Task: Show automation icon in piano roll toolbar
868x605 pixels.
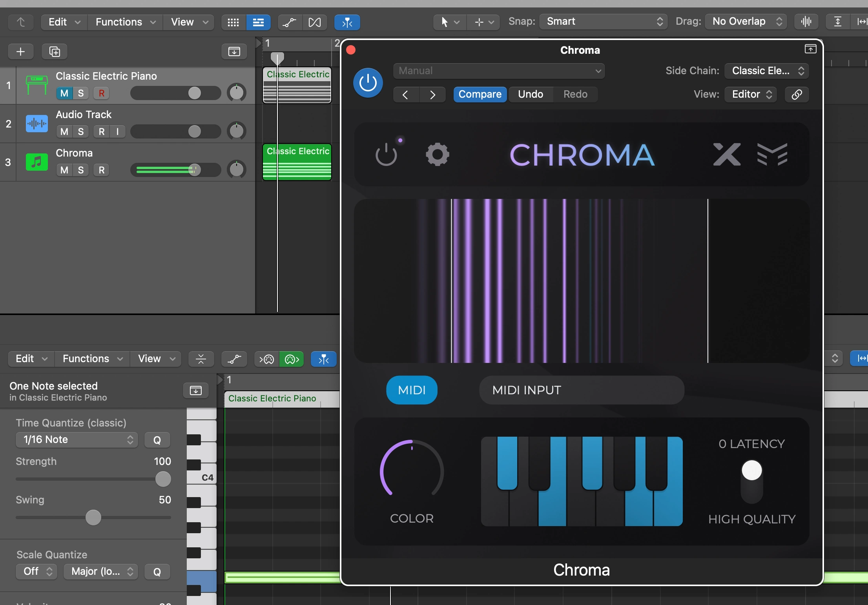Action: [x=234, y=359]
